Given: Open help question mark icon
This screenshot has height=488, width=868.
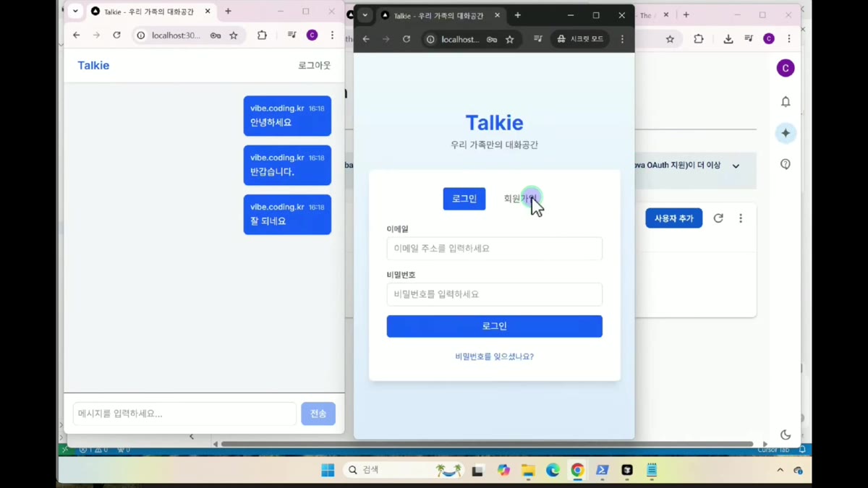Looking at the screenshot, I should coord(786,164).
